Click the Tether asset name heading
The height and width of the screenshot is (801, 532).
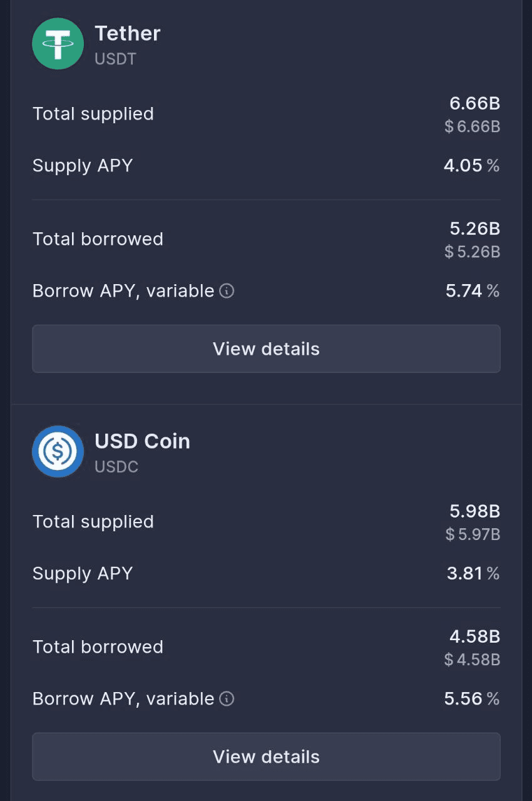coord(128,33)
